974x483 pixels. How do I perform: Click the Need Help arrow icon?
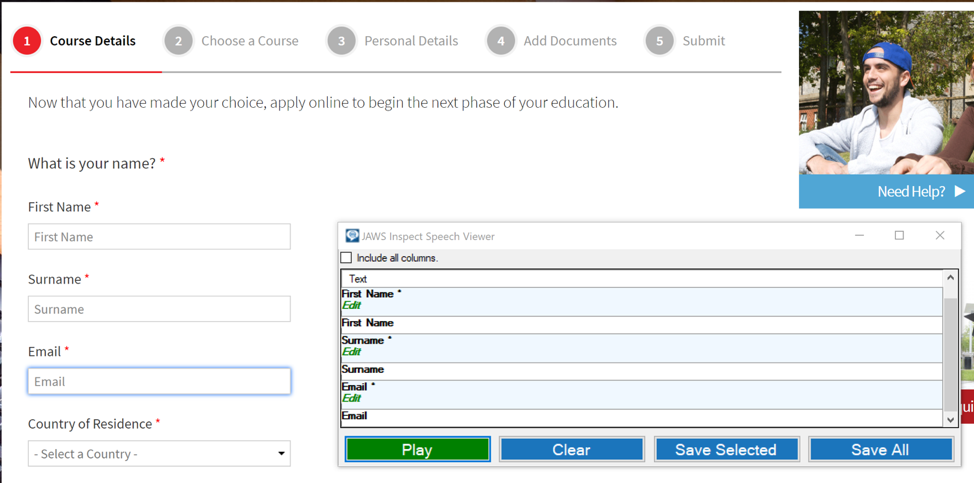tap(959, 191)
